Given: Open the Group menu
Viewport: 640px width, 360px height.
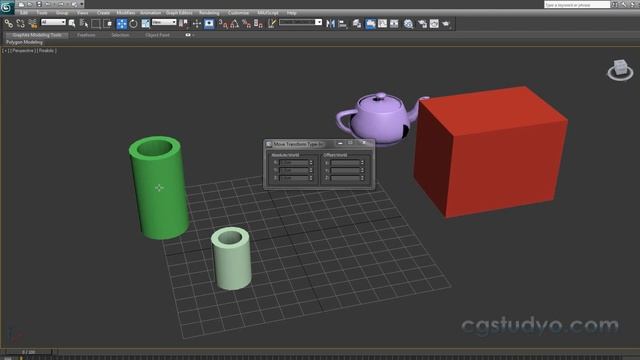Looking at the screenshot, I should pyautogui.click(x=62, y=13).
